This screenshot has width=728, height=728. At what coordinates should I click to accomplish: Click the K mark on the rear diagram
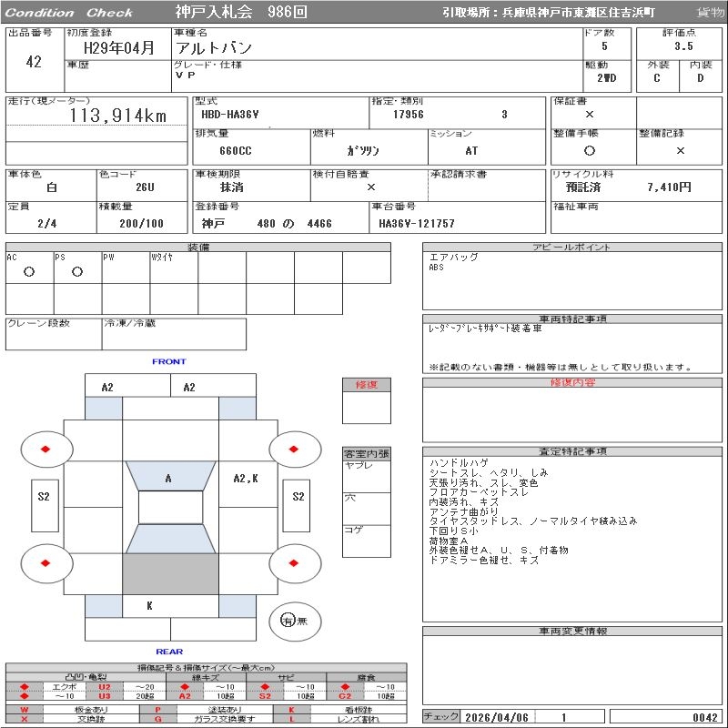point(149,605)
